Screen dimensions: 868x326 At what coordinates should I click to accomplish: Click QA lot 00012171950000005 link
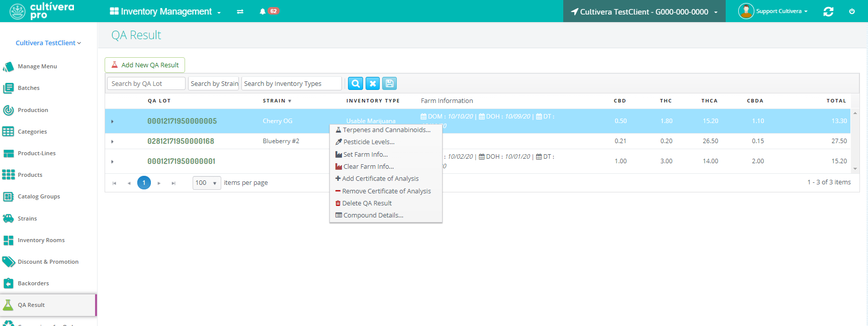click(182, 121)
